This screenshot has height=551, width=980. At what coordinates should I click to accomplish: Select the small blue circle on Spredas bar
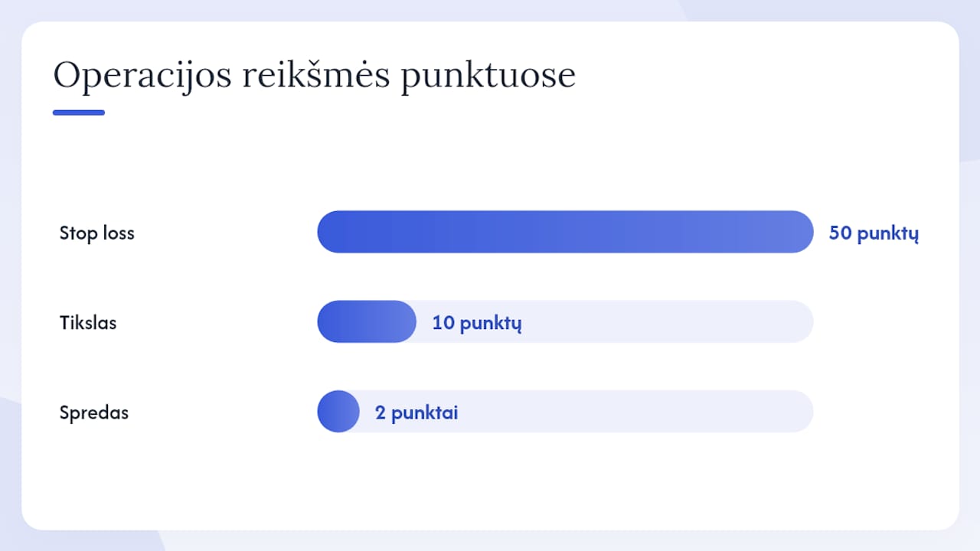point(338,412)
